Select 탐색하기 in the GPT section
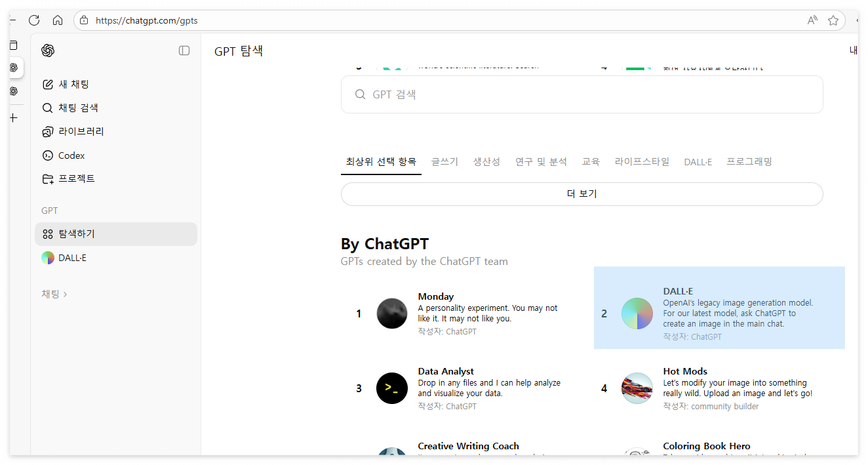Image resolution: width=868 pixels, height=465 pixels. click(x=116, y=234)
